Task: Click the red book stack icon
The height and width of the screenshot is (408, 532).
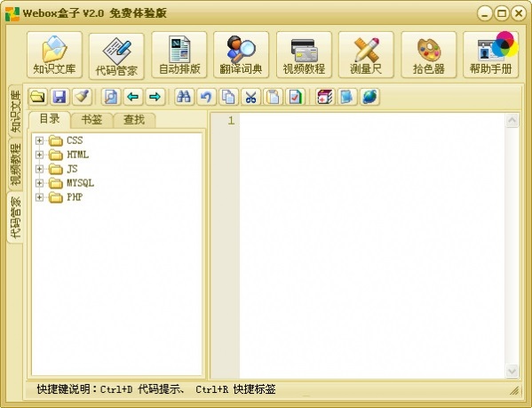Action: 325,97
